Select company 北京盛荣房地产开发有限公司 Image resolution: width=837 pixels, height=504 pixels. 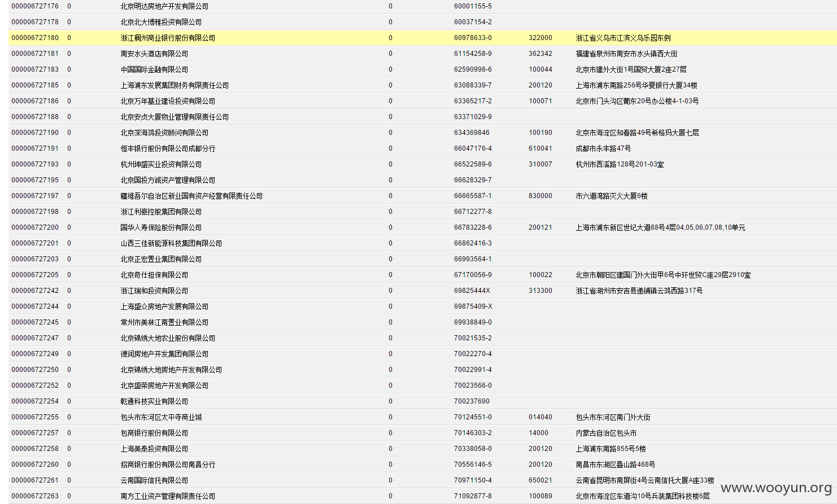click(164, 385)
